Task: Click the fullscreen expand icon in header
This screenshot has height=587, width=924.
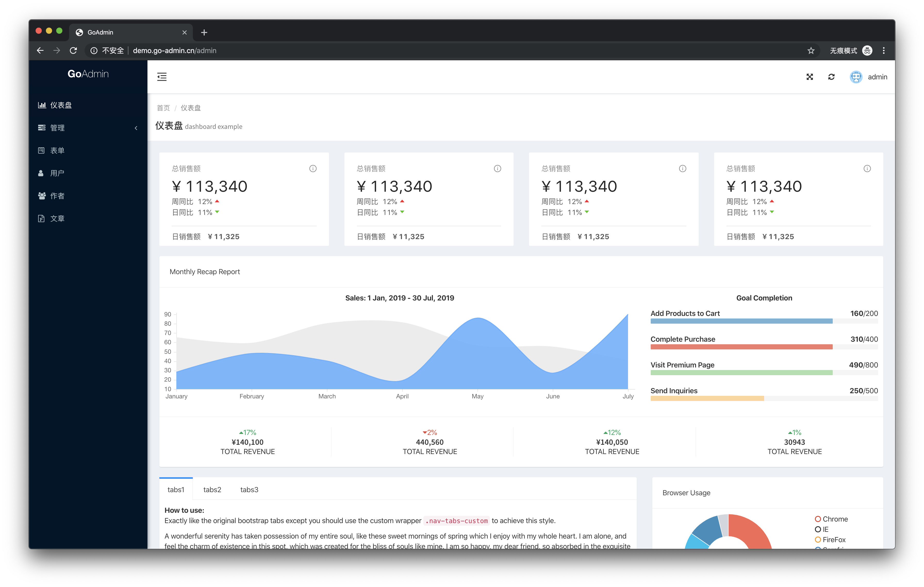Action: pyautogui.click(x=810, y=77)
